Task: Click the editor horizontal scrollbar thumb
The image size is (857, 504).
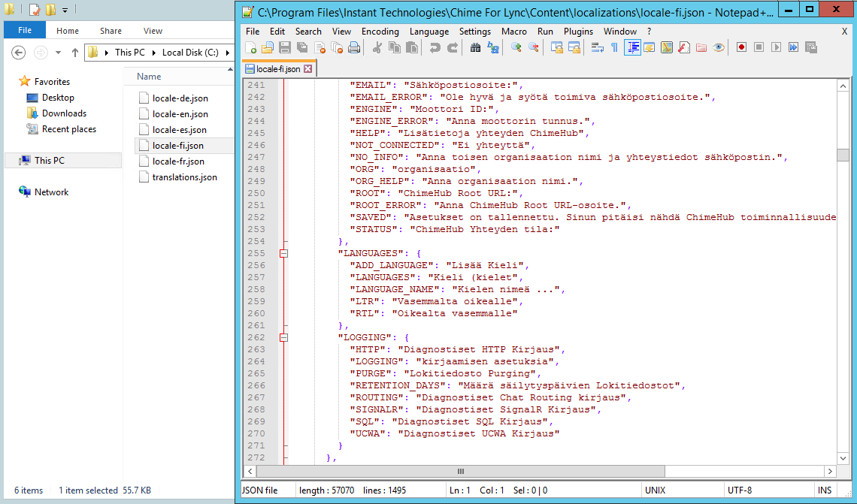Action: pyautogui.click(x=461, y=471)
